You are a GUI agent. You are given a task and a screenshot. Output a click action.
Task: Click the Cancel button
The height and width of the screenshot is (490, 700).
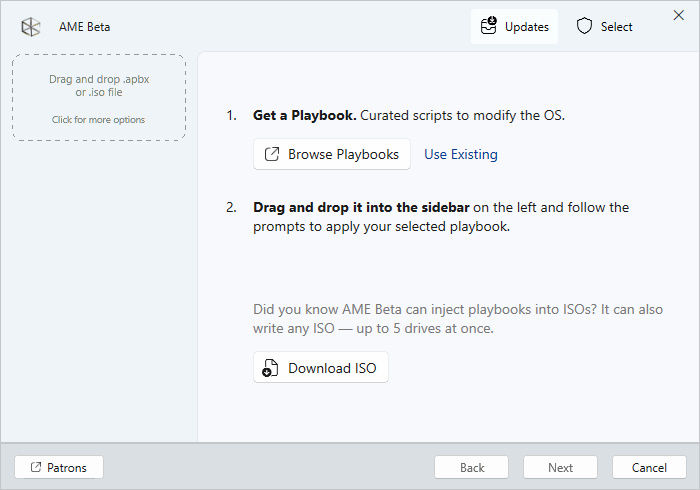click(649, 467)
